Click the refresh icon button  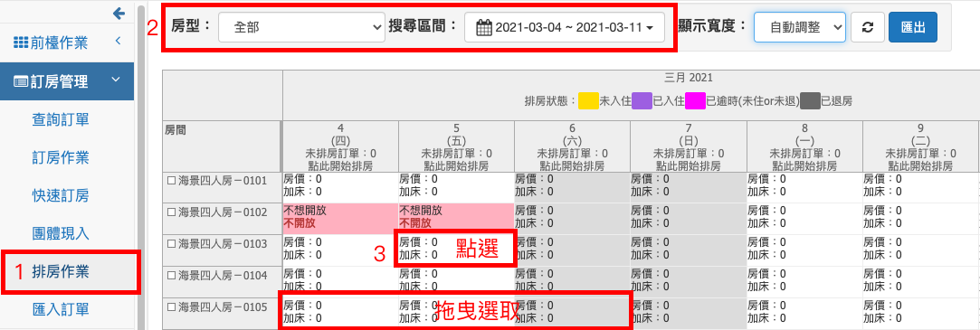[867, 27]
